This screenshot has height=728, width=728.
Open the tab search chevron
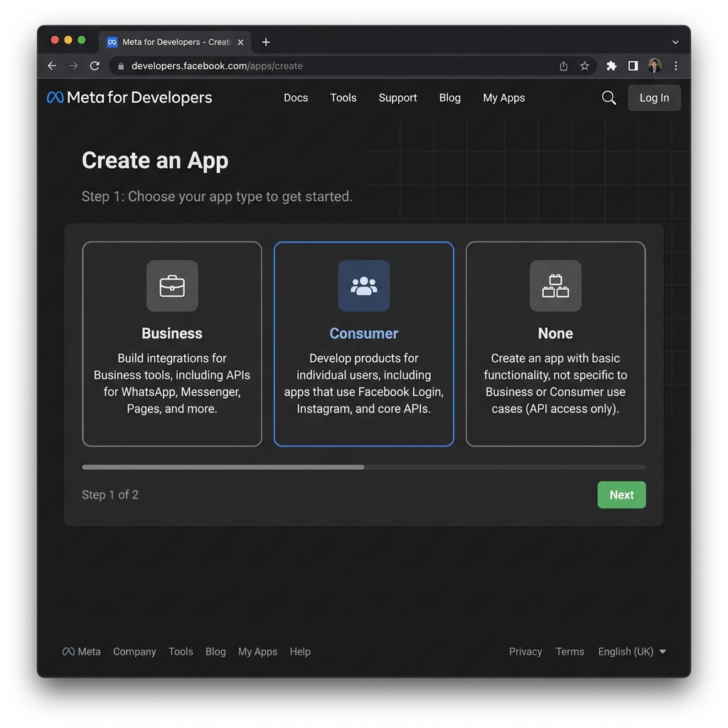click(675, 42)
